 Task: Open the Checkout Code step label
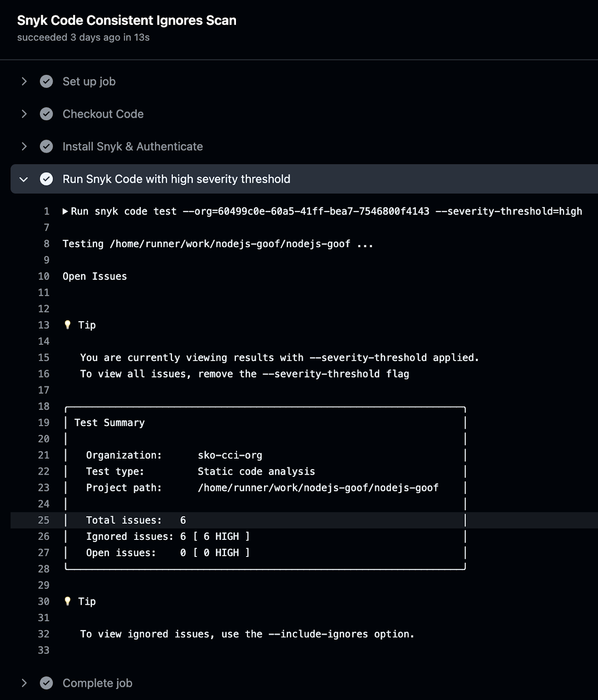coord(103,114)
